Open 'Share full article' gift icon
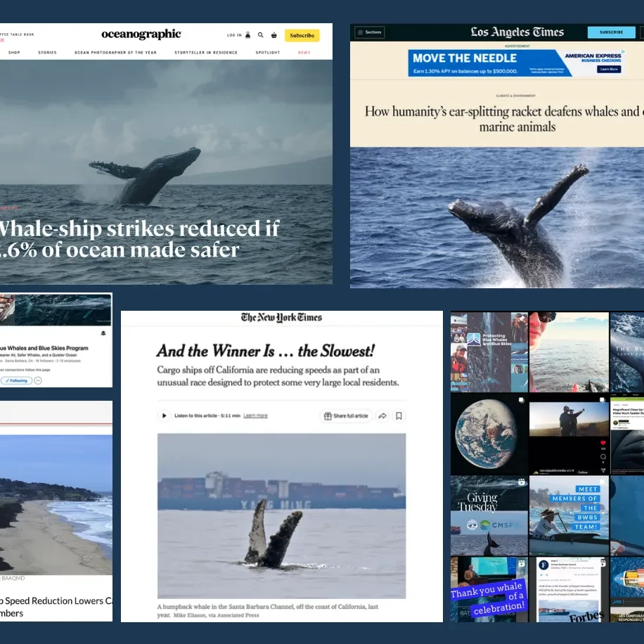 [x=344, y=416]
